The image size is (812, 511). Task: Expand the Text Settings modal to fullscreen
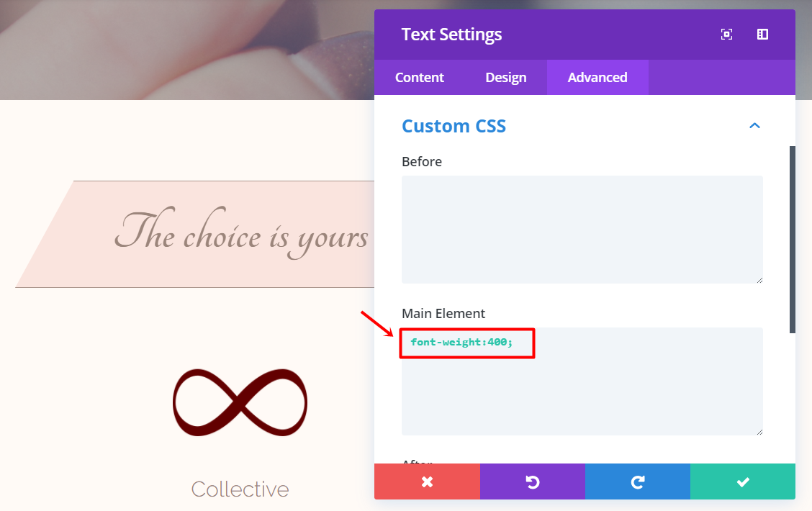tap(726, 35)
